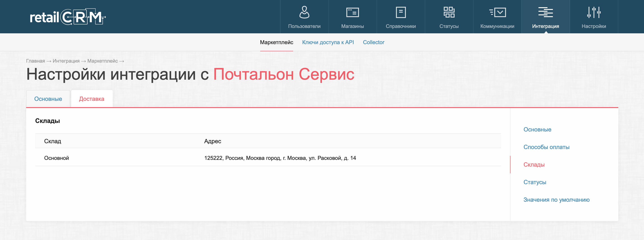The image size is (644, 240).
Task: Go to Магазины menu label
Action: [352, 26]
